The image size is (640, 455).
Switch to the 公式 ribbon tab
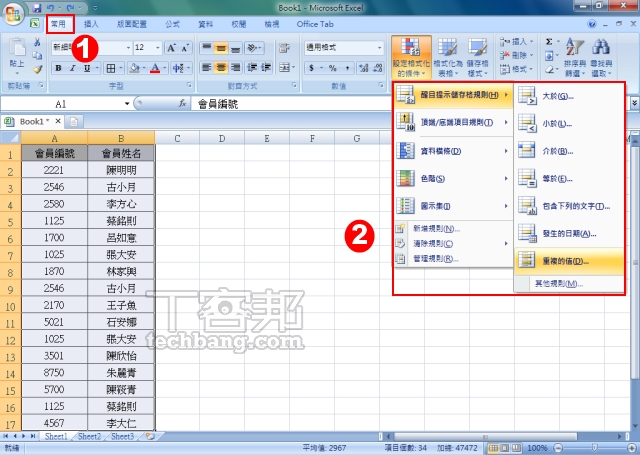[x=173, y=24]
